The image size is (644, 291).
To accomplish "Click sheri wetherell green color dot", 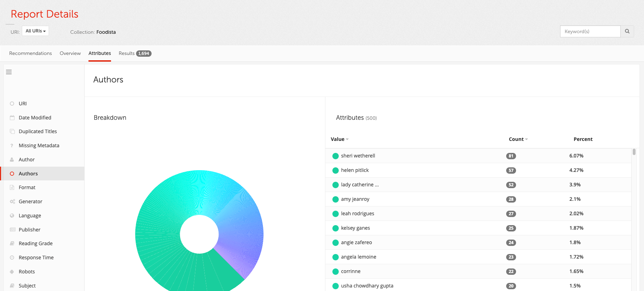I will pyautogui.click(x=336, y=156).
